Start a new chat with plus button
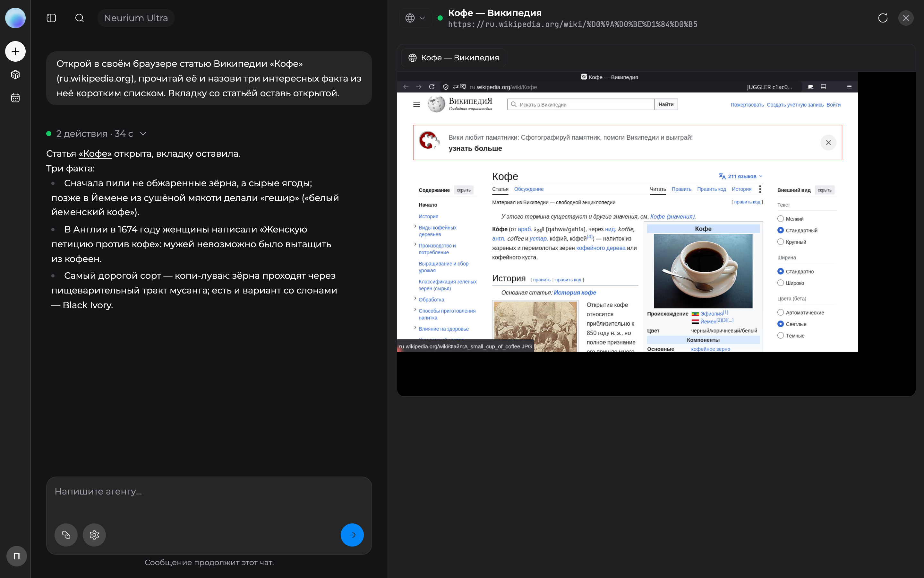924x578 pixels. 15,51
